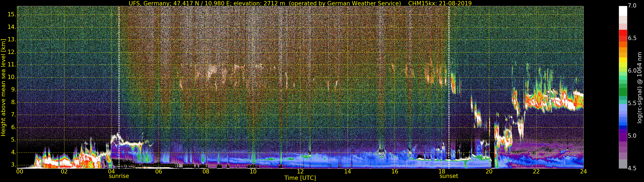Click the "6.0" colorbar tick label

pos(632,71)
